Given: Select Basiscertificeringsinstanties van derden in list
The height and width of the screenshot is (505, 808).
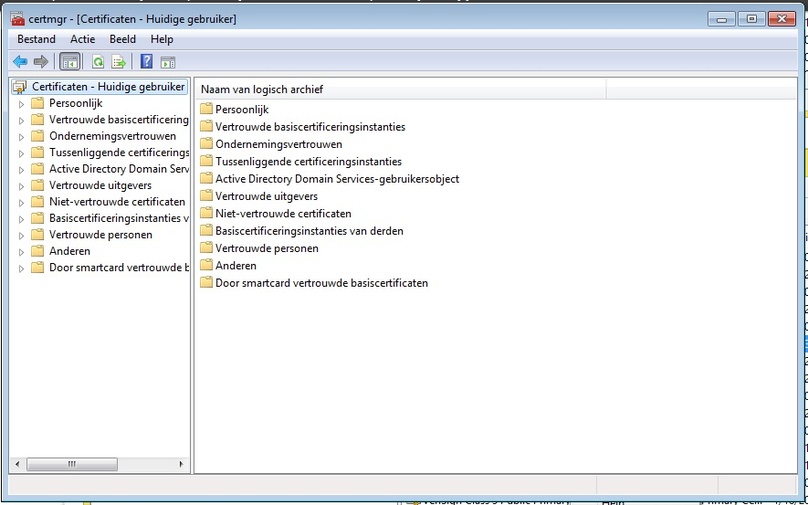Looking at the screenshot, I should 309,231.
